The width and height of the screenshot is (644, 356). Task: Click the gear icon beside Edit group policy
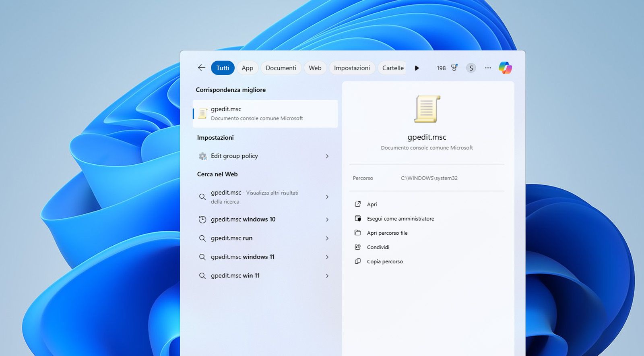click(x=202, y=156)
